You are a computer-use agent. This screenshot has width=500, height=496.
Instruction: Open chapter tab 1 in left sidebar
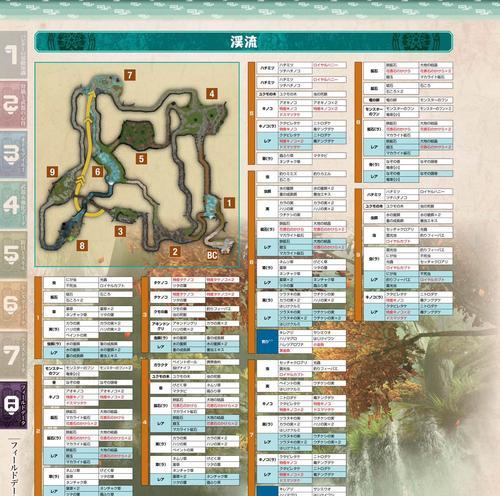13,55
